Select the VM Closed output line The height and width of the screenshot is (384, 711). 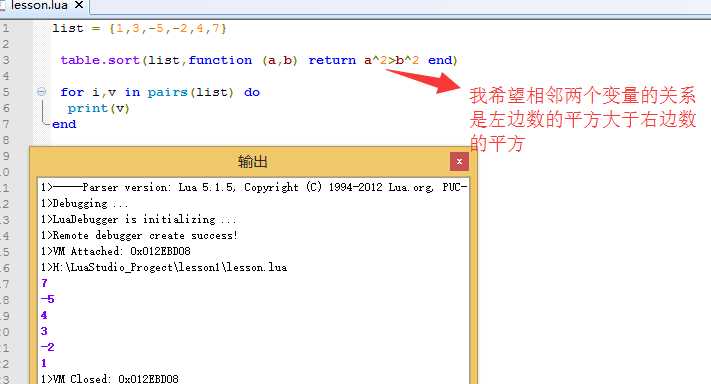(x=109, y=379)
